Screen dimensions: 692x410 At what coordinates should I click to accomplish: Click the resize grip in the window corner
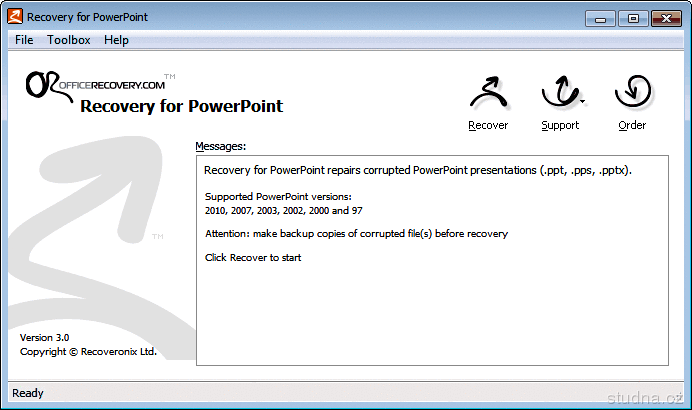[x=683, y=401]
